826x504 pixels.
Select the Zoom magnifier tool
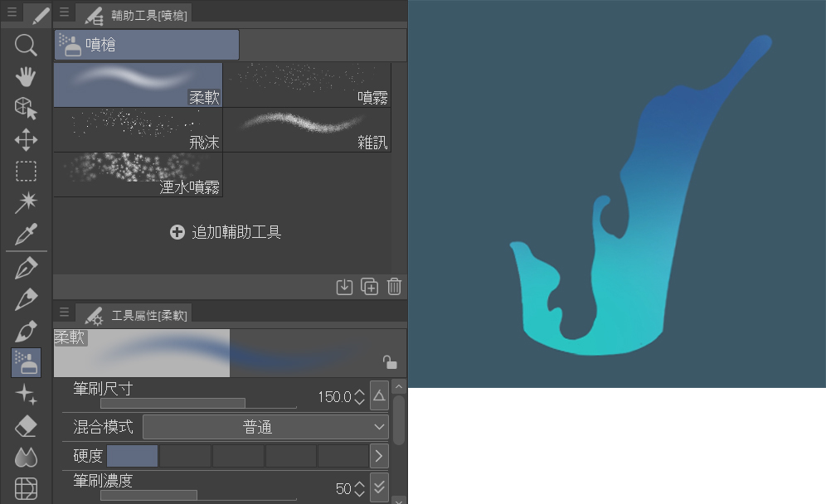(x=26, y=45)
